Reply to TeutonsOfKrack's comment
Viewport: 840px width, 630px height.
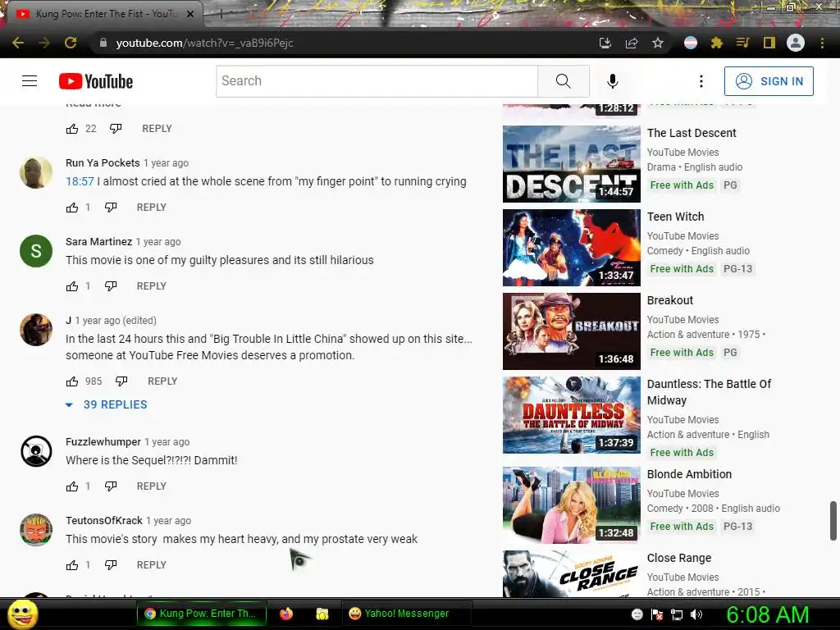click(x=152, y=565)
